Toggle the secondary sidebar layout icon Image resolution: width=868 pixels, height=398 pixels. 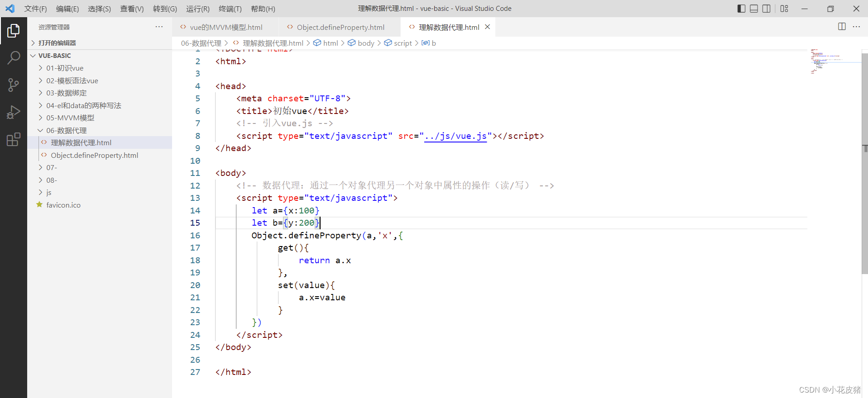coord(767,9)
